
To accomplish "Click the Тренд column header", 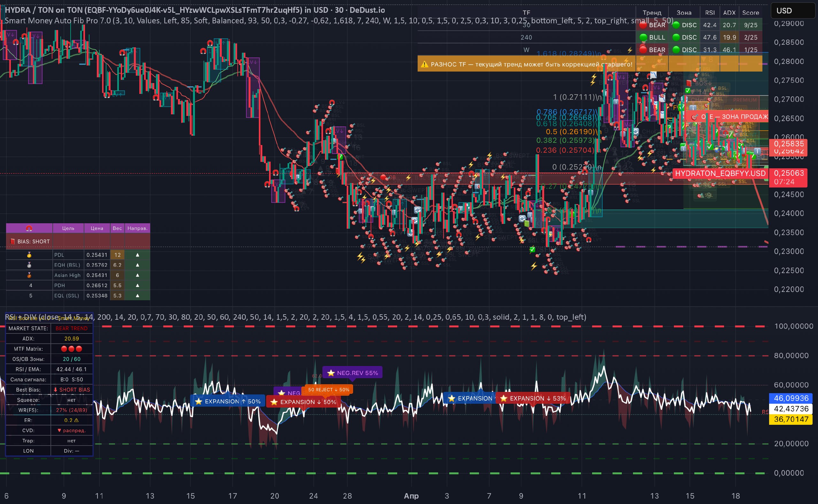I will coord(652,13).
